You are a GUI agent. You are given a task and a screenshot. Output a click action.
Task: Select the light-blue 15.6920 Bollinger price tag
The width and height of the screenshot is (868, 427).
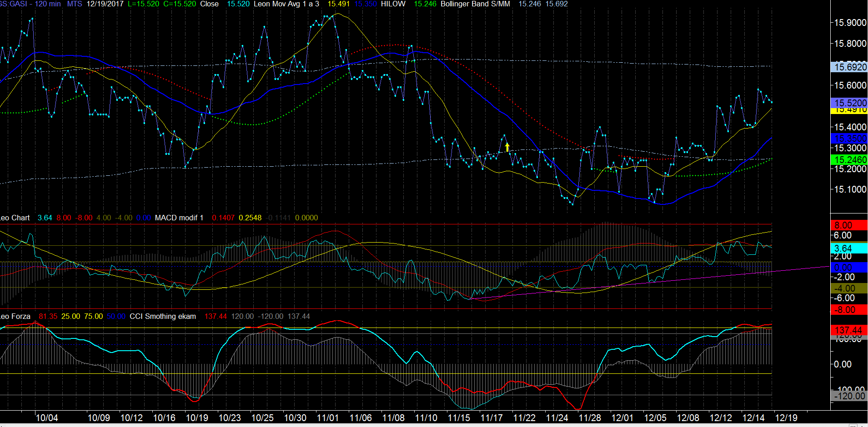click(849, 67)
